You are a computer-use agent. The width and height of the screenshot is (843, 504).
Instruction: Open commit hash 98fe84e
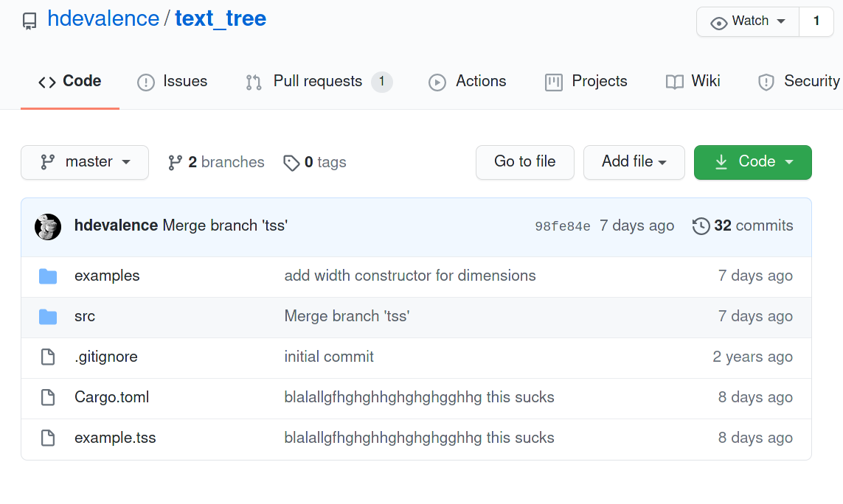click(x=562, y=226)
